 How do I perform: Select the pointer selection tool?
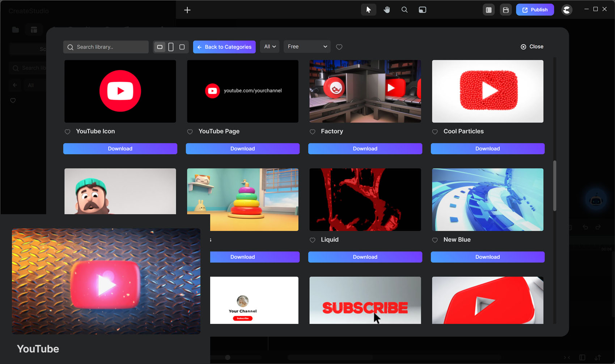pos(368,10)
